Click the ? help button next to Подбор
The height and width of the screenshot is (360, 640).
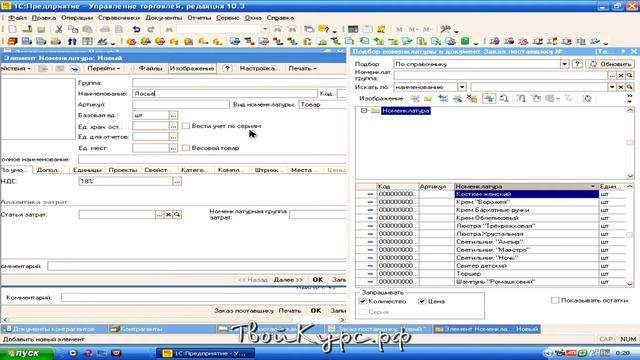(x=577, y=64)
